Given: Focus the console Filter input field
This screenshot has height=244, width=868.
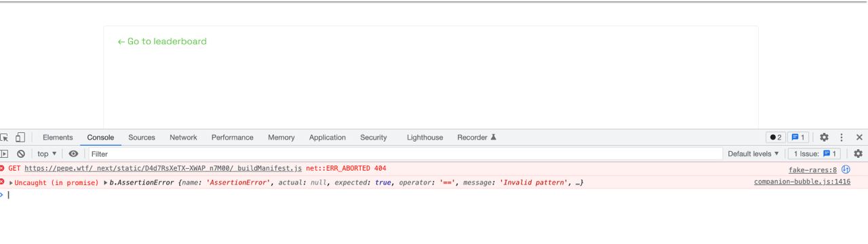Looking at the screenshot, I should (x=405, y=154).
